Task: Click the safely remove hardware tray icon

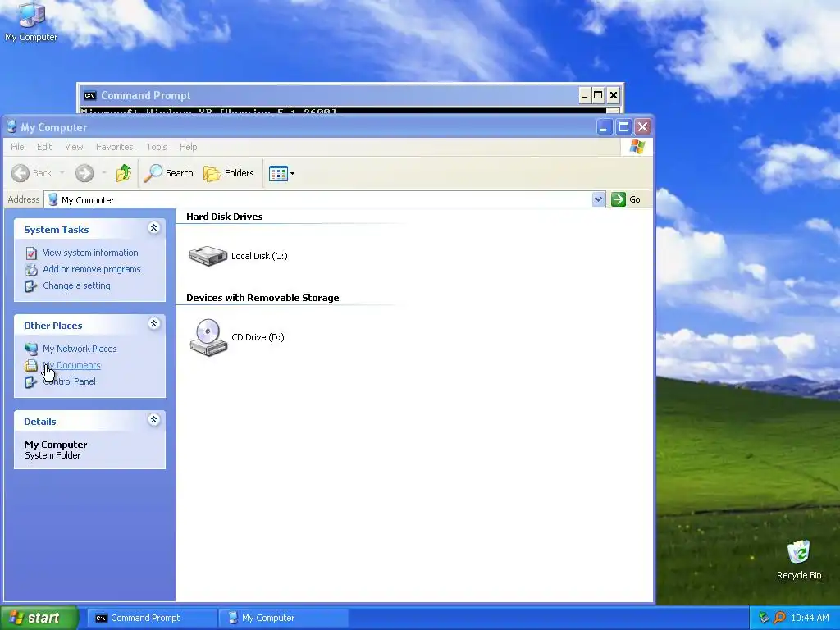Action: [x=764, y=618]
